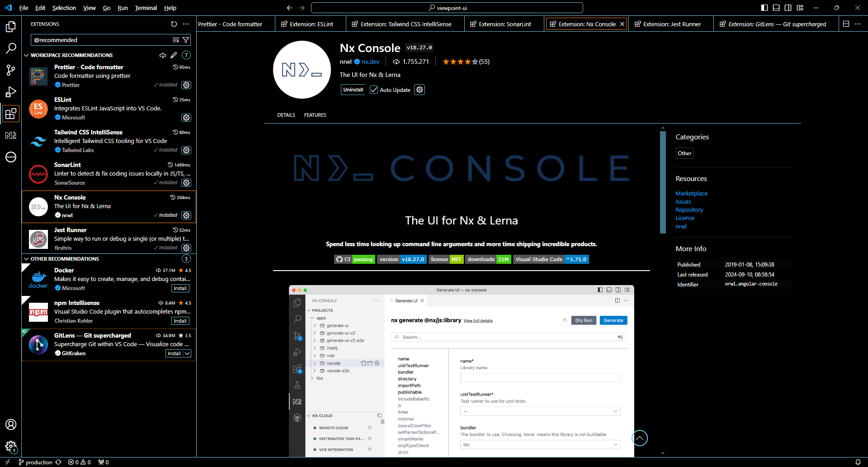Open editor tab bar more actions
The image size is (868, 467).
coord(858,24)
